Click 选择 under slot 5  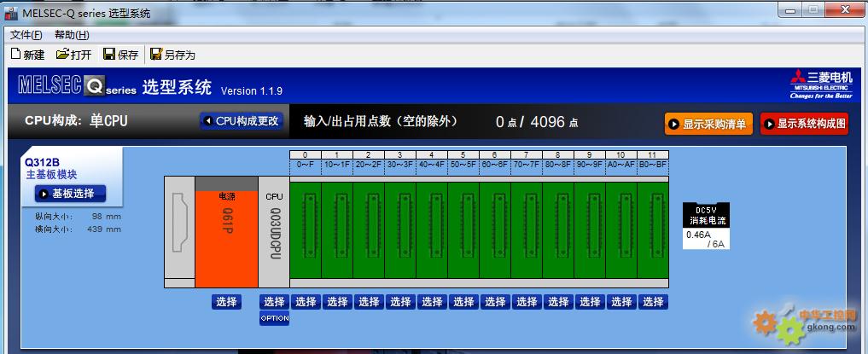[463, 301]
